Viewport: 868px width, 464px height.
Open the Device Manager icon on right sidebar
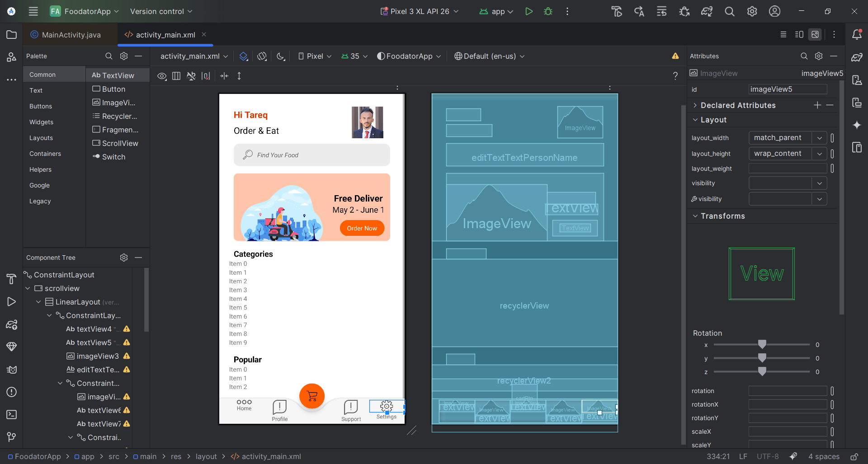click(857, 80)
